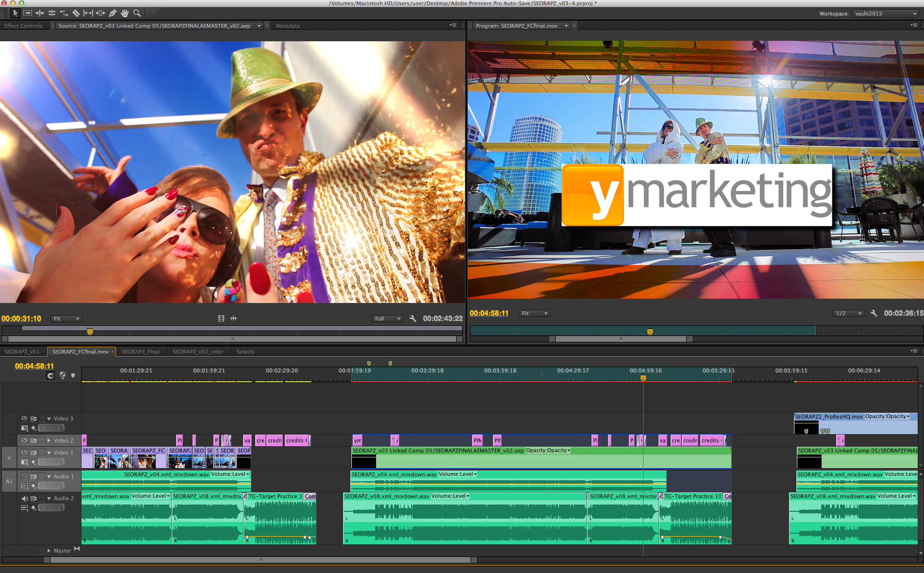Select the Rolling Edit tool
This screenshot has height=573, width=924.
(x=52, y=13)
